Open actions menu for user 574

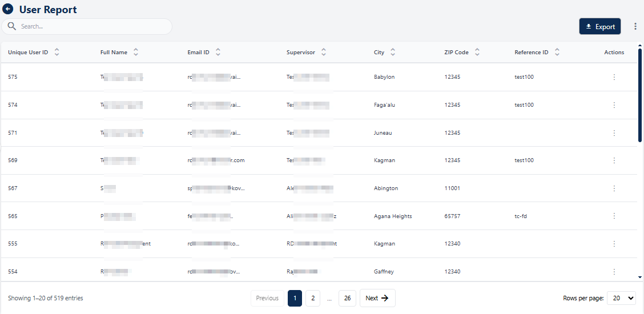click(x=614, y=105)
